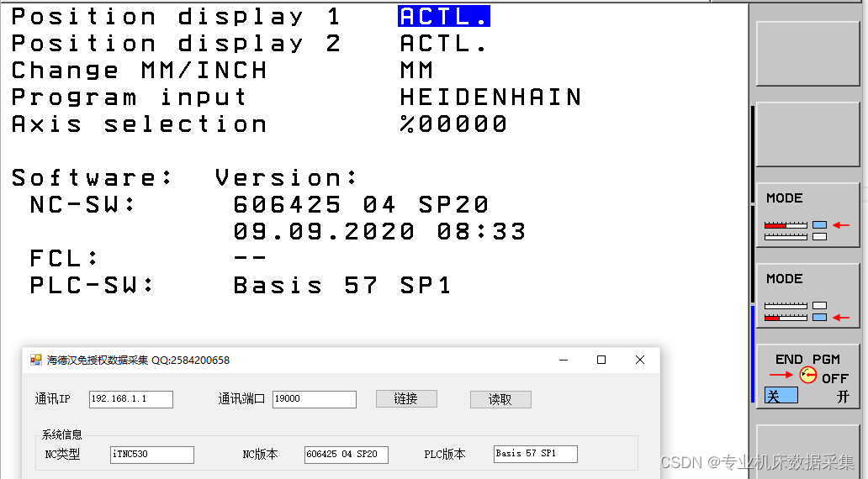Click HEIDENHAIN program input value
The image size is (868, 479).
(490, 97)
